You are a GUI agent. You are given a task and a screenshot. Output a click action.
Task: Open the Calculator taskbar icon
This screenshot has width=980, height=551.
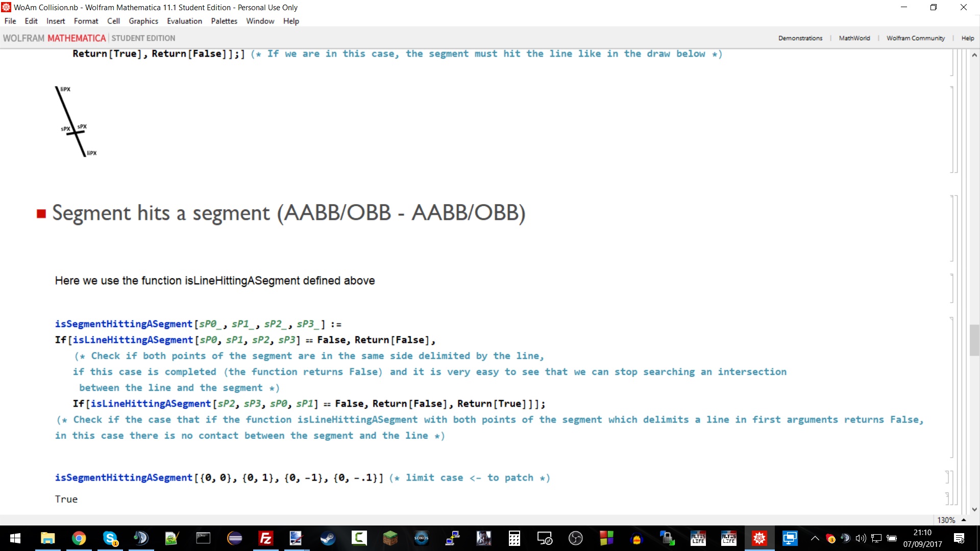(514, 538)
